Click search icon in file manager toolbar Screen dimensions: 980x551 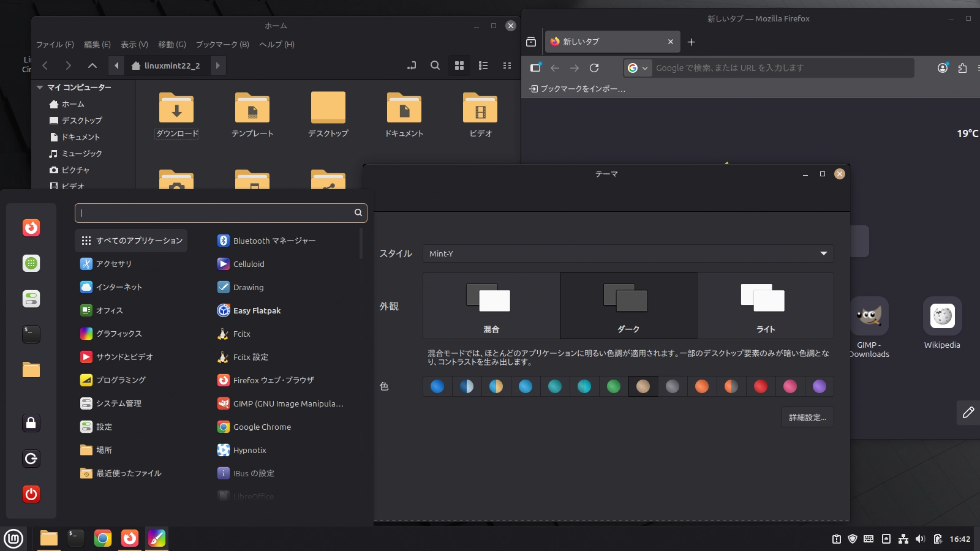pyautogui.click(x=435, y=66)
